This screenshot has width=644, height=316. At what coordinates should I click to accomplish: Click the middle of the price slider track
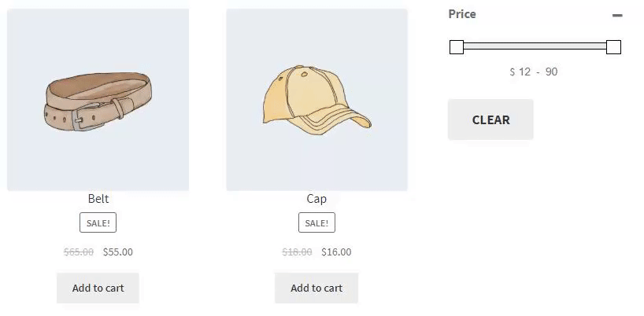point(535,46)
